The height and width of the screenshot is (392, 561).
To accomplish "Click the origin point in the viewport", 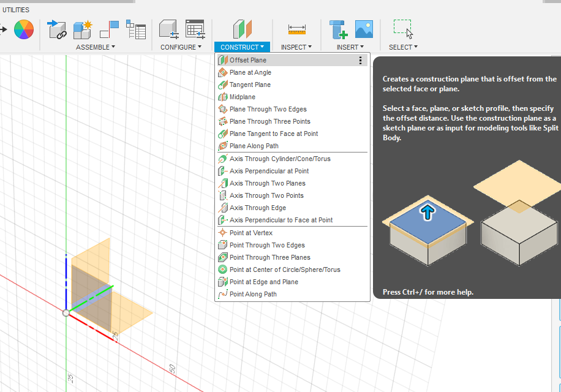I will [x=66, y=313].
